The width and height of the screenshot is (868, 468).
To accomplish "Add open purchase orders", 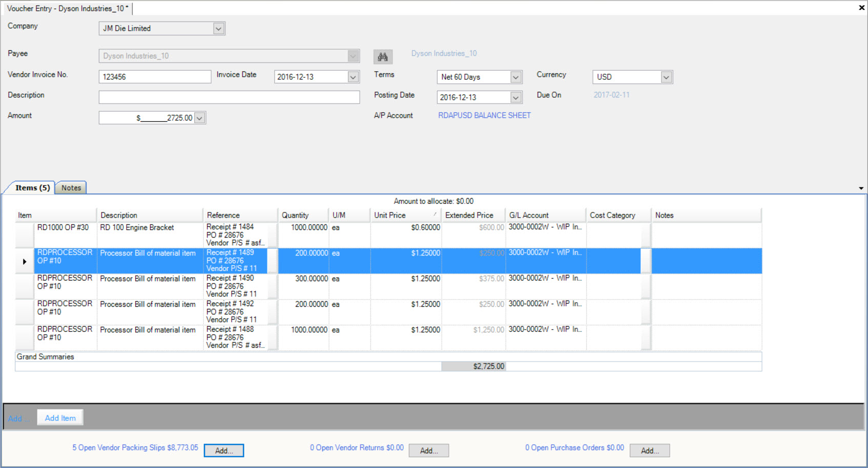I will click(x=650, y=451).
